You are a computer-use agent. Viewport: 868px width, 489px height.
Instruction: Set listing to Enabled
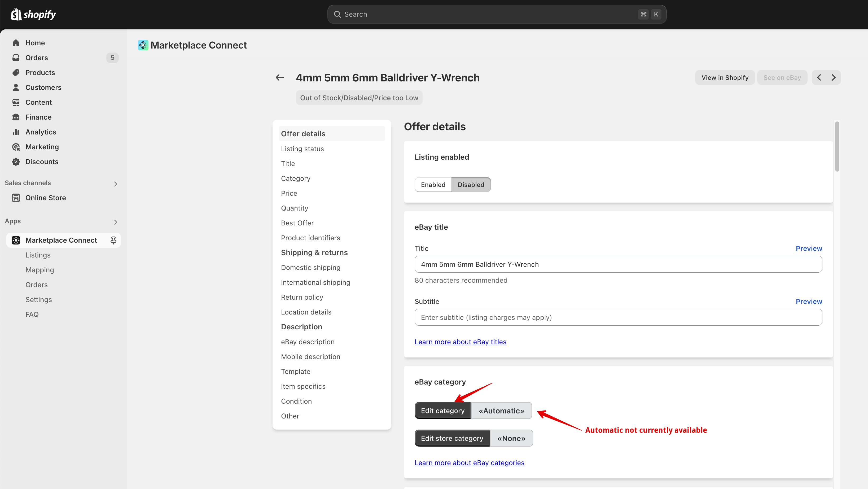point(433,184)
